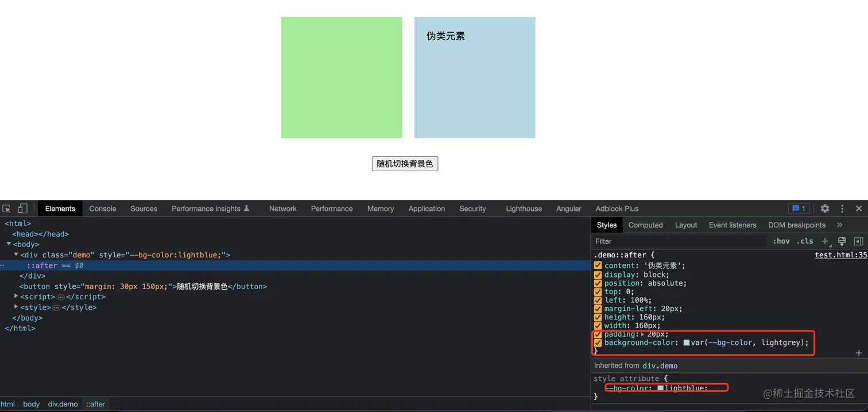Open the Security tab
868x412 pixels.
pos(472,209)
